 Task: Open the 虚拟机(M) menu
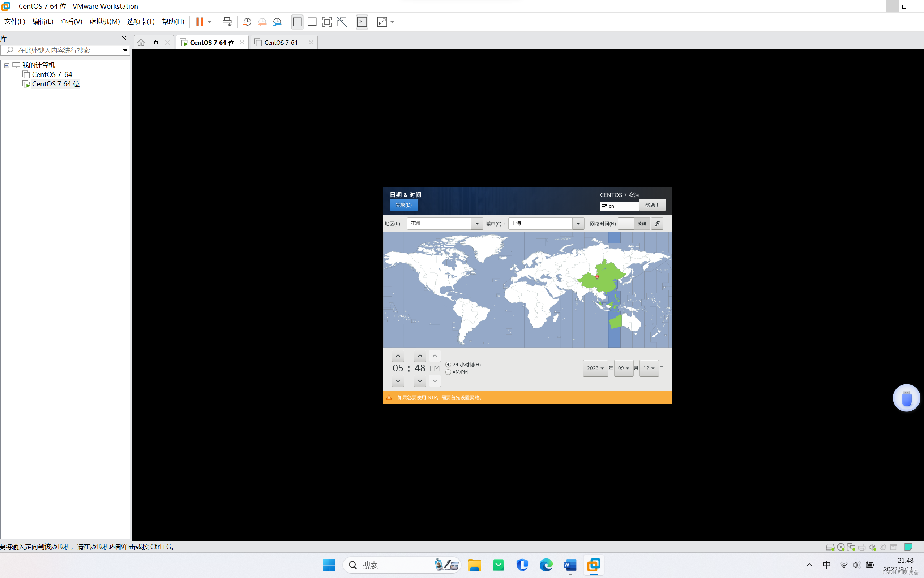tap(104, 21)
